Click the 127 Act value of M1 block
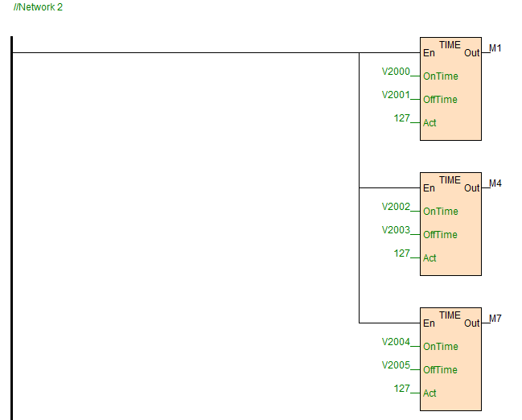Viewport: 522px width, 420px height. tap(402, 118)
